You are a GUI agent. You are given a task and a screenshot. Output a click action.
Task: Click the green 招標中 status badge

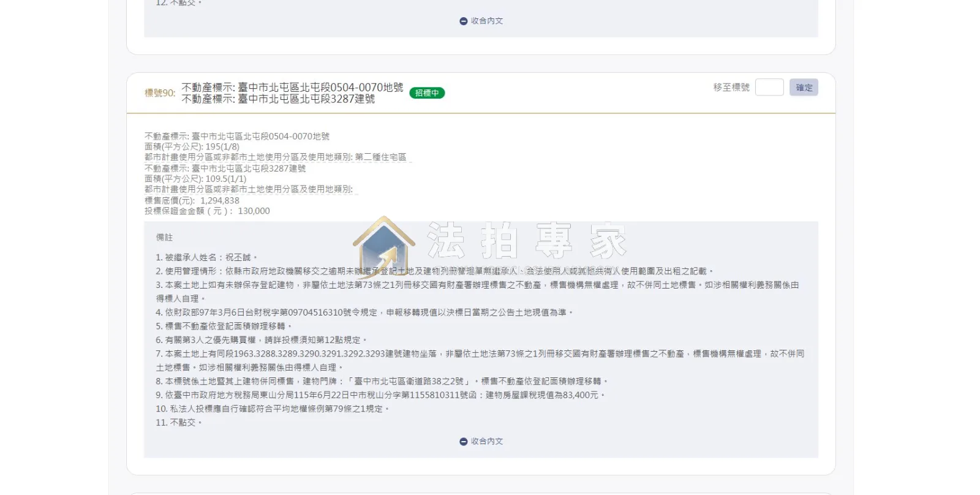427,93
